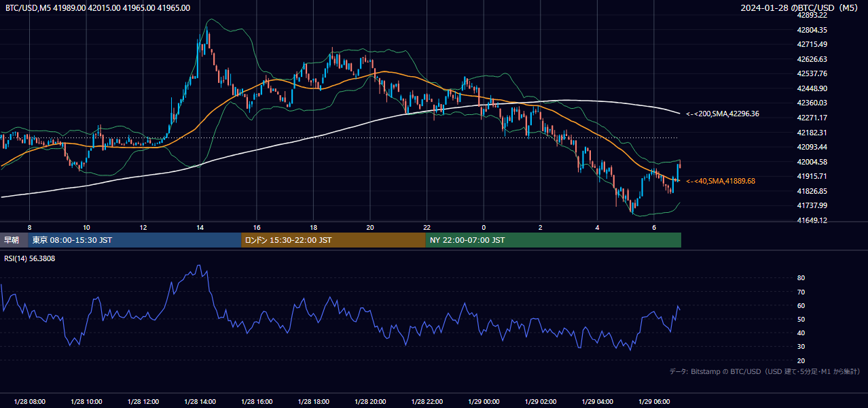
Task: Click price axis value 42893.22
Action: click(x=813, y=15)
